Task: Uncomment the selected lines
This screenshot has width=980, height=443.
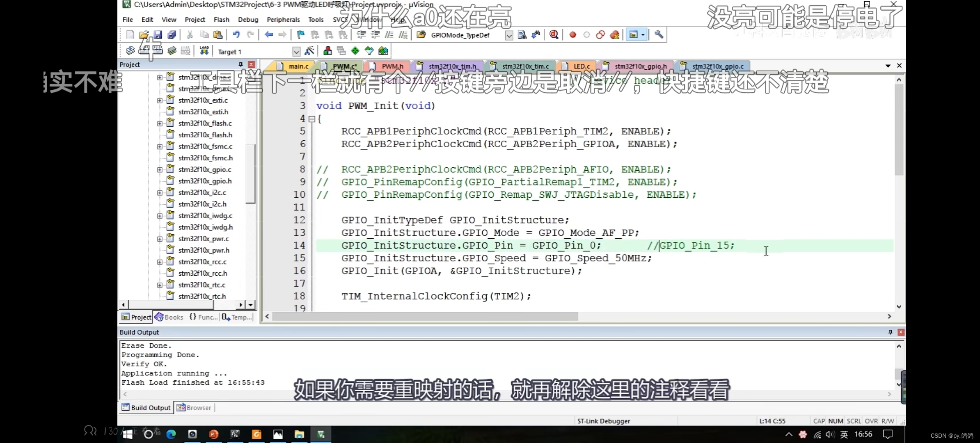Action: 403,35
